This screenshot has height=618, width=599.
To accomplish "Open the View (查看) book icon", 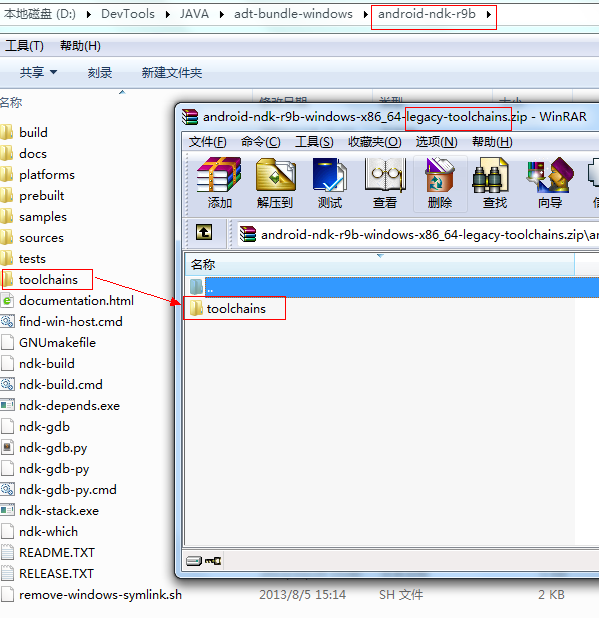I will pyautogui.click(x=385, y=182).
